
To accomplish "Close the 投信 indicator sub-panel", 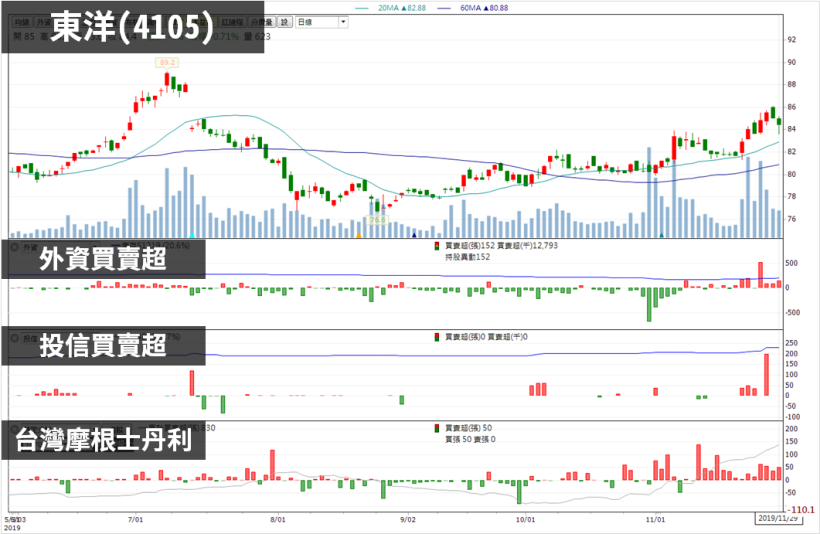I will coord(15,338).
